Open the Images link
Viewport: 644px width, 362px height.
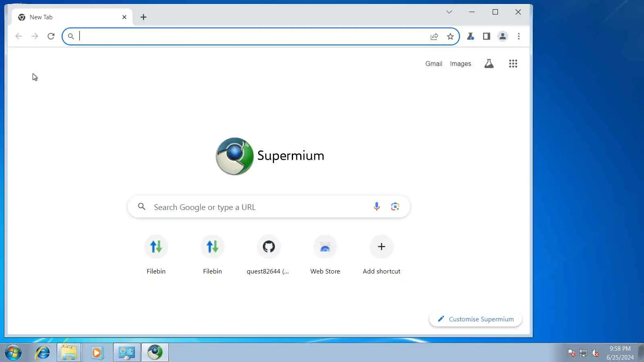[460, 64]
